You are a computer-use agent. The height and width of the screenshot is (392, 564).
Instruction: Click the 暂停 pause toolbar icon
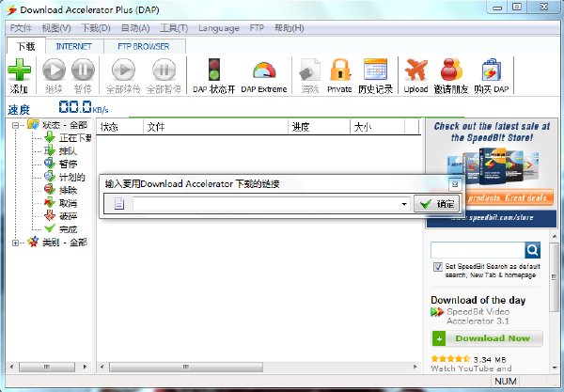click(x=83, y=70)
